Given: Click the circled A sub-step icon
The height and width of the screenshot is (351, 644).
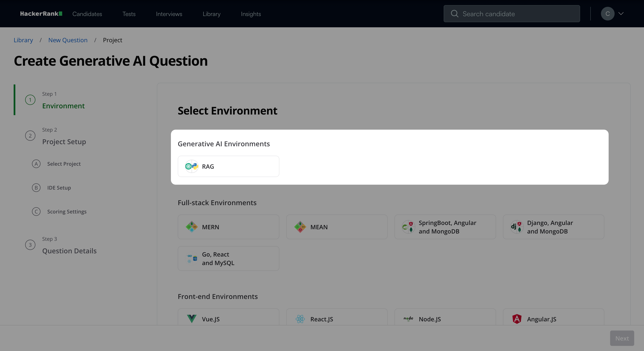Looking at the screenshot, I should [36, 164].
